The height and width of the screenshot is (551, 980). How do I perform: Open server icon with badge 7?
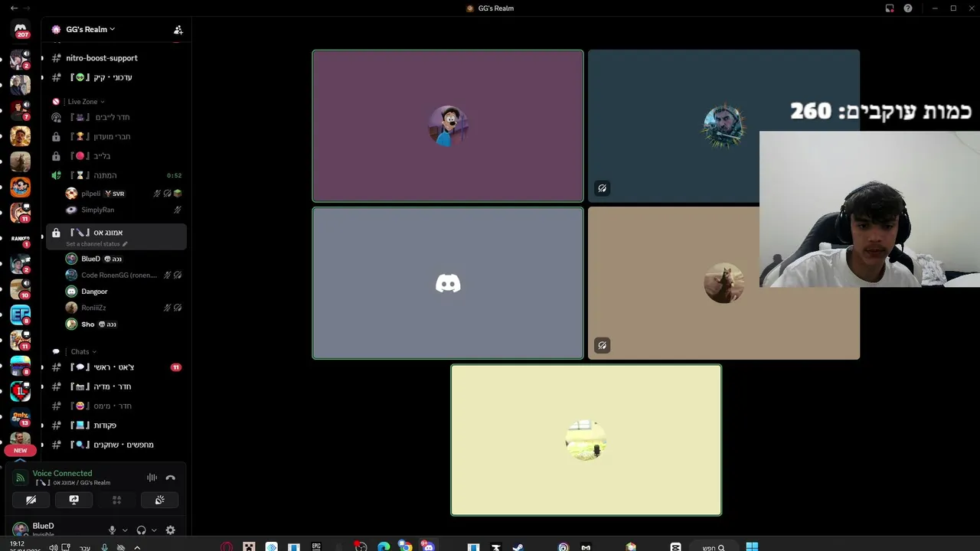click(21, 110)
